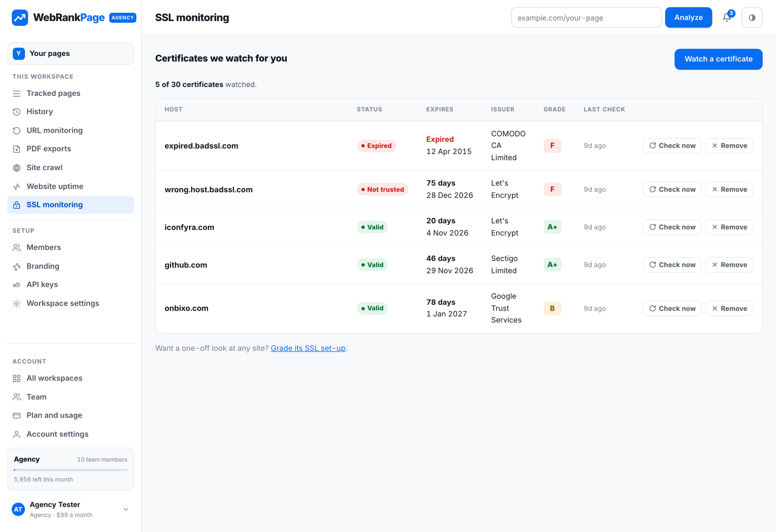Click the Expired status badge
This screenshot has width=776, height=532.
click(x=376, y=146)
